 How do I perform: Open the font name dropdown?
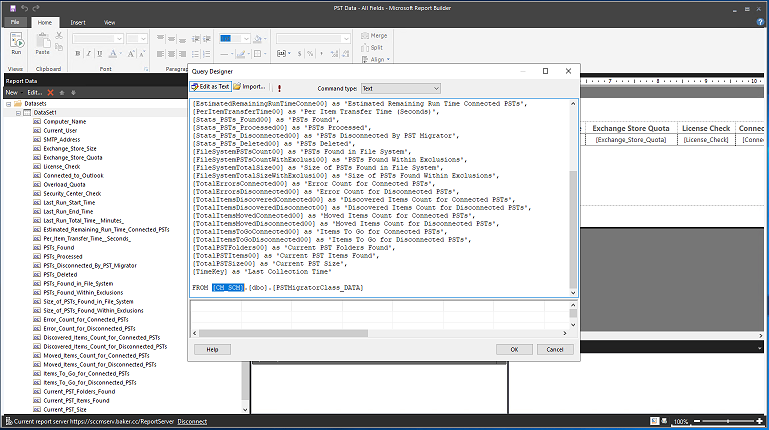(x=119, y=39)
